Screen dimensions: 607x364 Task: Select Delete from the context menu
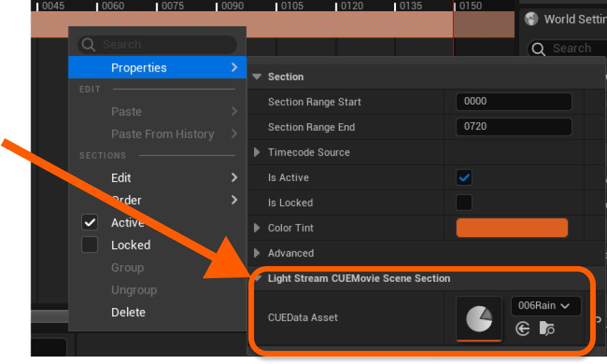point(128,312)
